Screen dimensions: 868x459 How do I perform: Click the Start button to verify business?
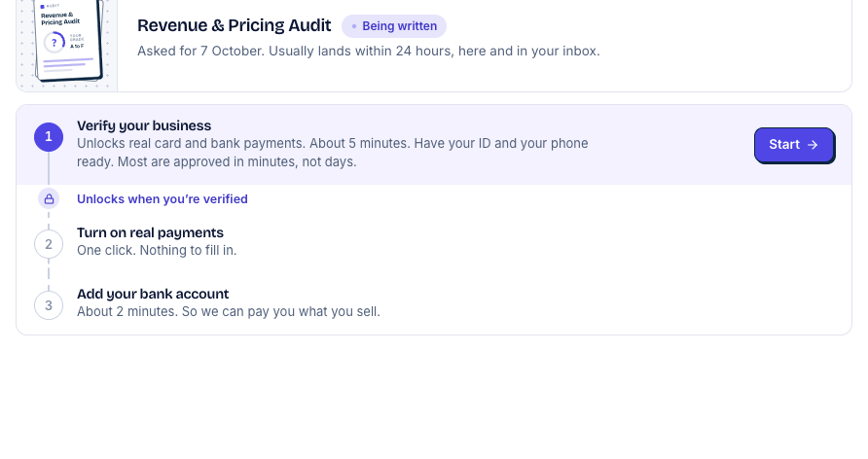(794, 145)
